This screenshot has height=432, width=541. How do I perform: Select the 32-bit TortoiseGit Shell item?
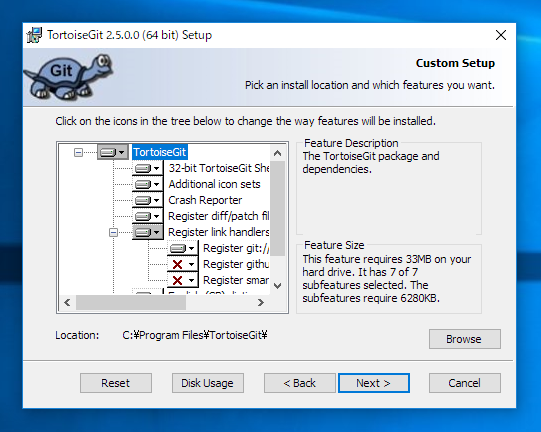[219, 168]
